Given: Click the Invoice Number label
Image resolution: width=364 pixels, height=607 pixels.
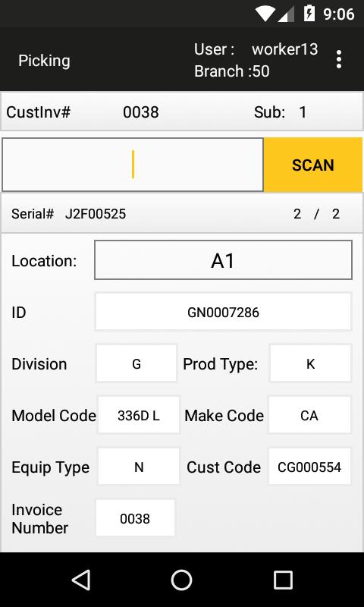Looking at the screenshot, I should (x=40, y=519).
